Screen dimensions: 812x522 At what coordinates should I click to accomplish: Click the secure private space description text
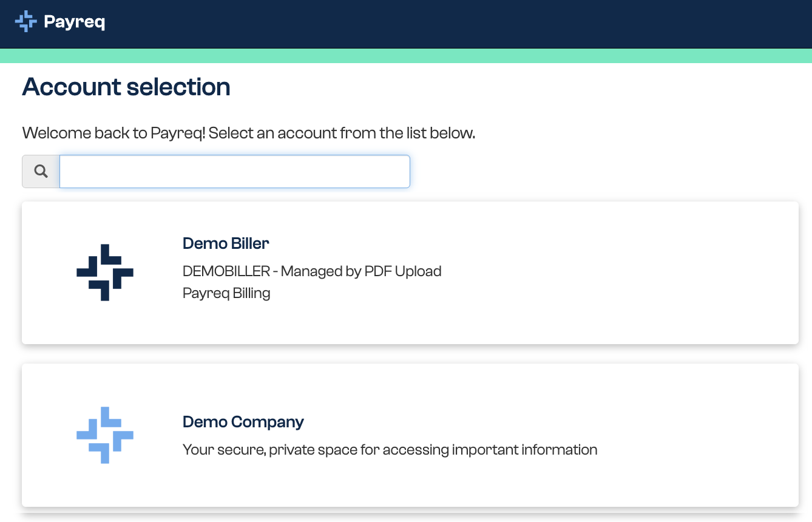coord(390,450)
